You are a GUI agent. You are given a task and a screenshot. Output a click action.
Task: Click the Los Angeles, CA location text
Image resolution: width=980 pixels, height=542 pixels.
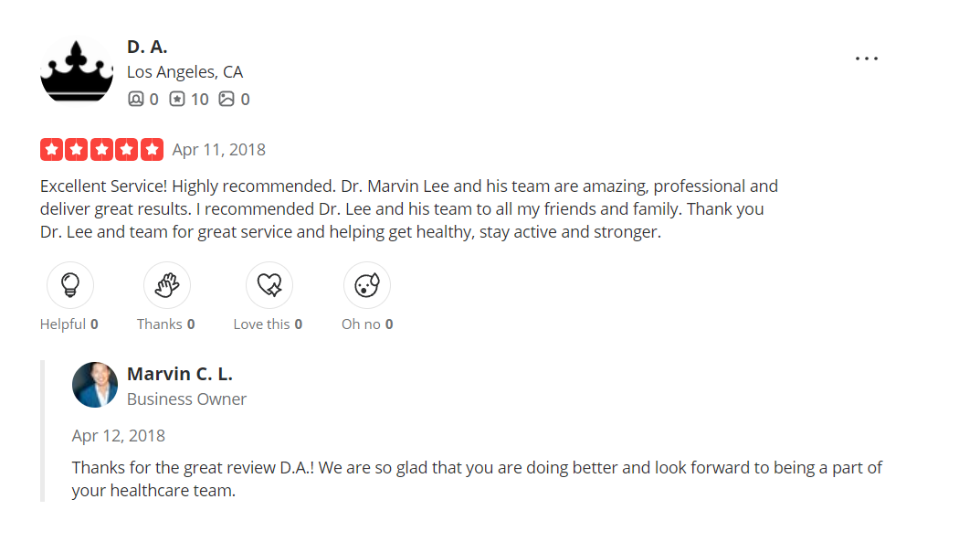[184, 72]
